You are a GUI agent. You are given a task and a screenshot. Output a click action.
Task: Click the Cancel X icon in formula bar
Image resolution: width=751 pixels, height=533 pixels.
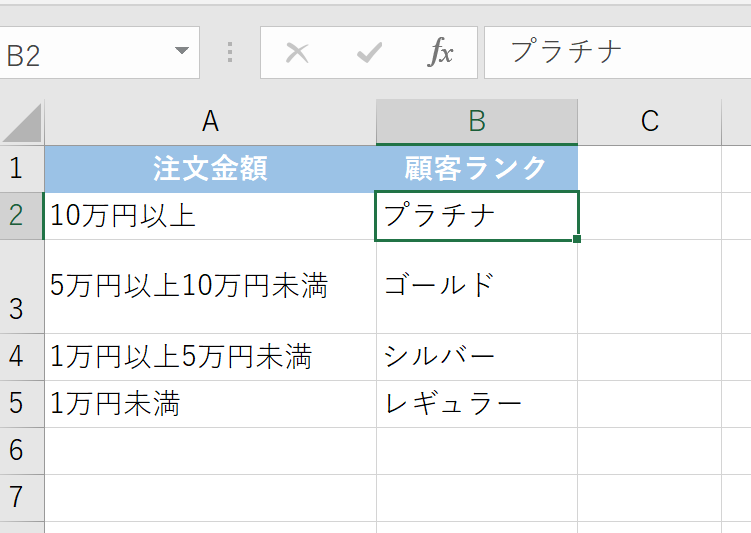pos(297,52)
